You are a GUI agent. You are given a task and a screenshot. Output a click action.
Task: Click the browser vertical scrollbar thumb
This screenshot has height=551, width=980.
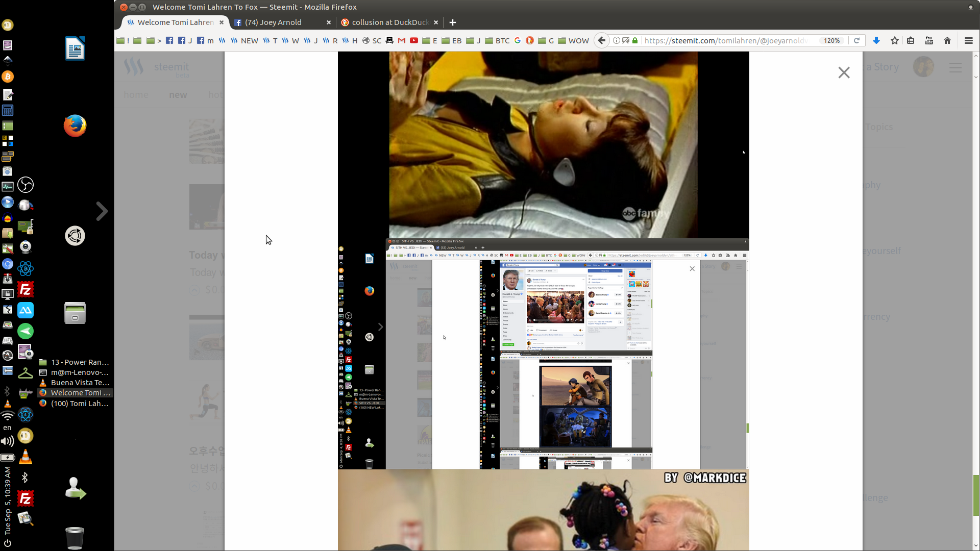[976, 495]
